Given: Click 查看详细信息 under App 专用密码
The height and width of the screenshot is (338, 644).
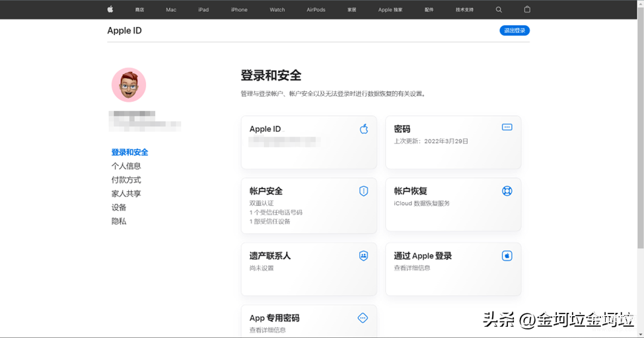Looking at the screenshot, I should click(x=268, y=330).
